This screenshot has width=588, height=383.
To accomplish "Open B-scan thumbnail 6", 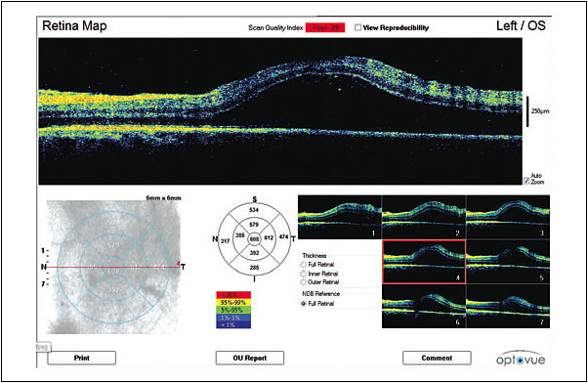I will pyautogui.click(x=424, y=306).
